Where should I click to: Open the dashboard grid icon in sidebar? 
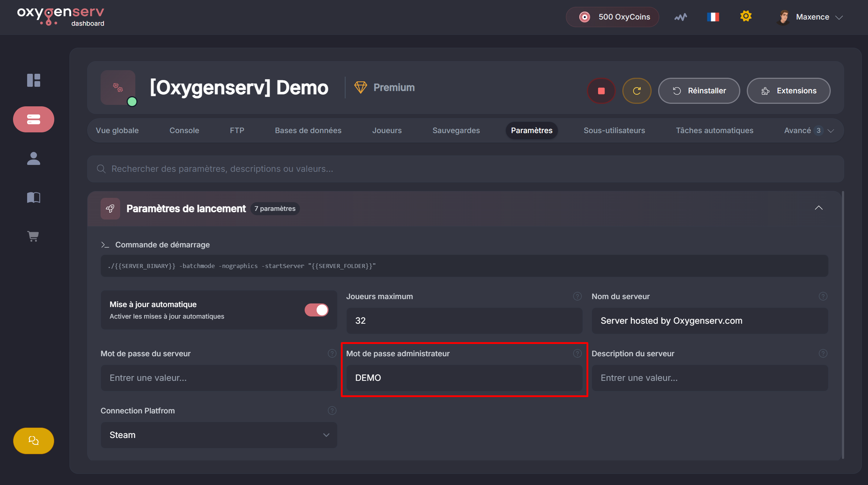coord(34,80)
